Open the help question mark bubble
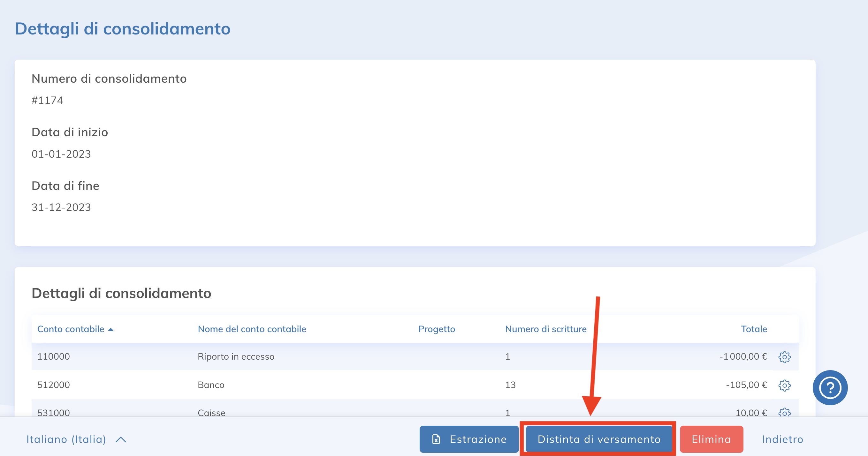 830,387
